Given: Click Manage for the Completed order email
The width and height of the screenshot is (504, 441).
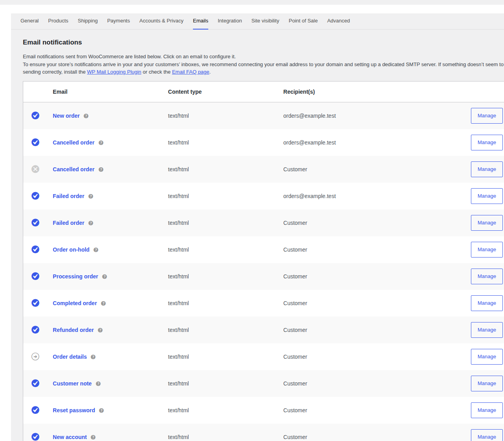Looking at the screenshot, I should point(487,303).
